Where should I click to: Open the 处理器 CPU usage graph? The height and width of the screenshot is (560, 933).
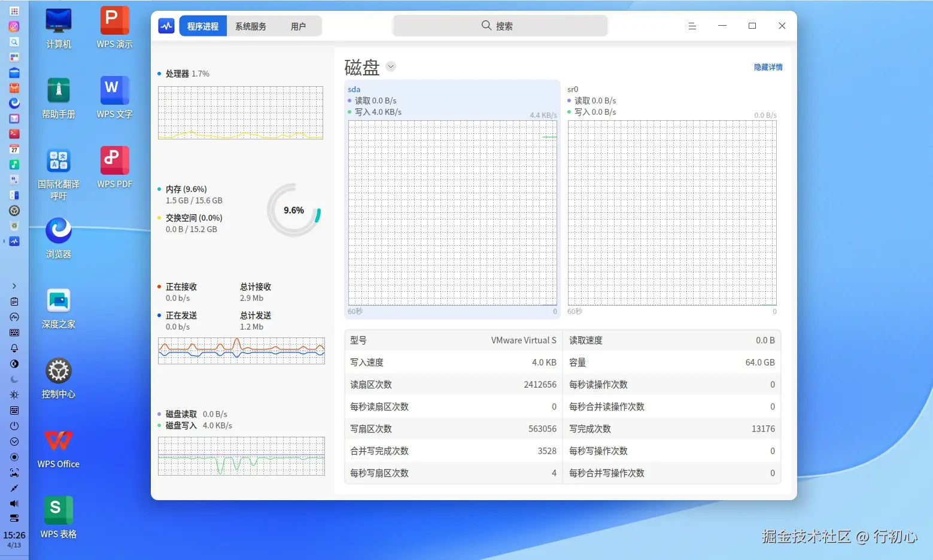pyautogui.click(x=241, y=112)
